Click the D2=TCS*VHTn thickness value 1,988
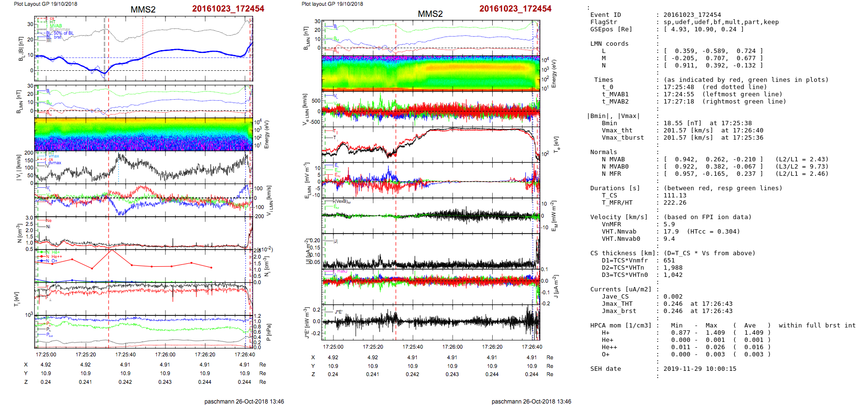Viewport: 868px width, 405px height. 673,268
